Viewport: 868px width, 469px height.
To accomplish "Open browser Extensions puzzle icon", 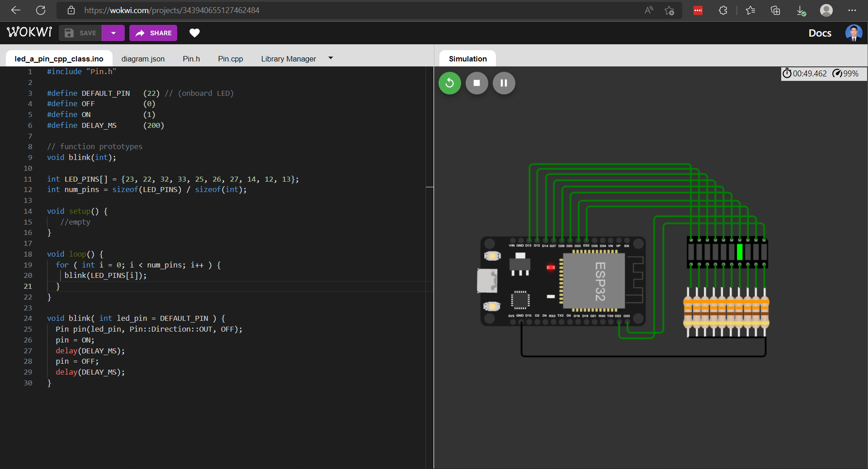I will tap(723, 10).
